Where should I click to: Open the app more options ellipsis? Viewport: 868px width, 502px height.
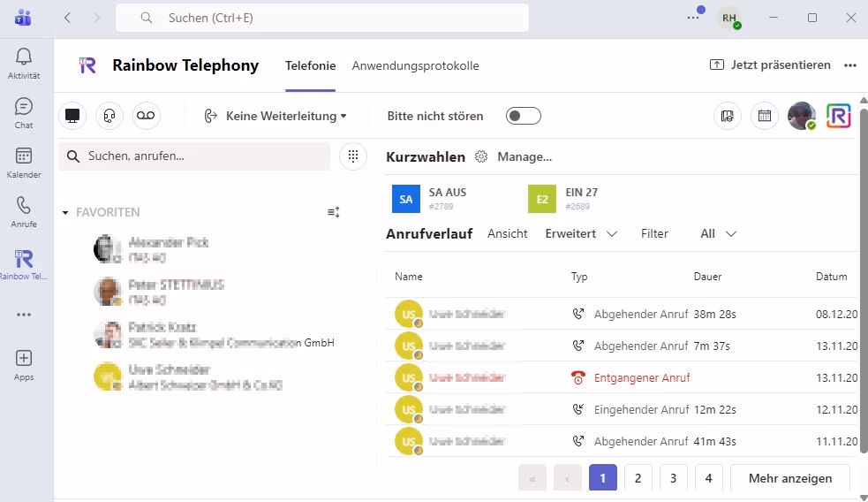850,65
